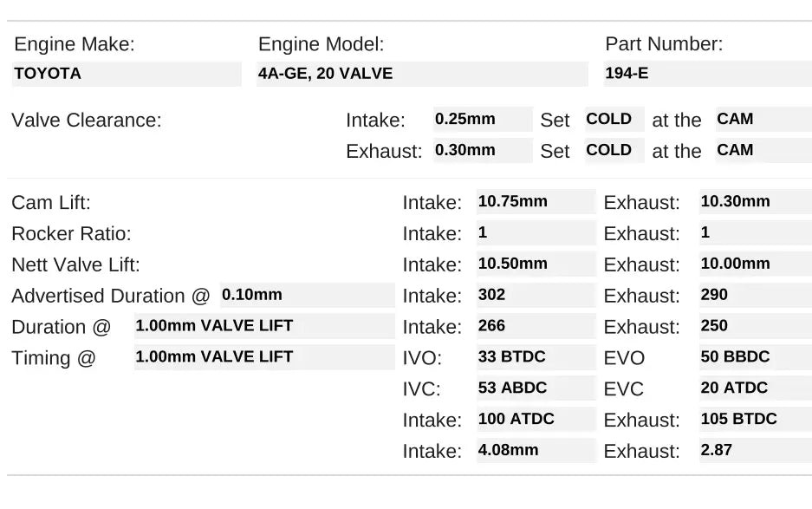Click the IVC value 53 ABDC
812x509 pixels.
click(x=536, y=388)
